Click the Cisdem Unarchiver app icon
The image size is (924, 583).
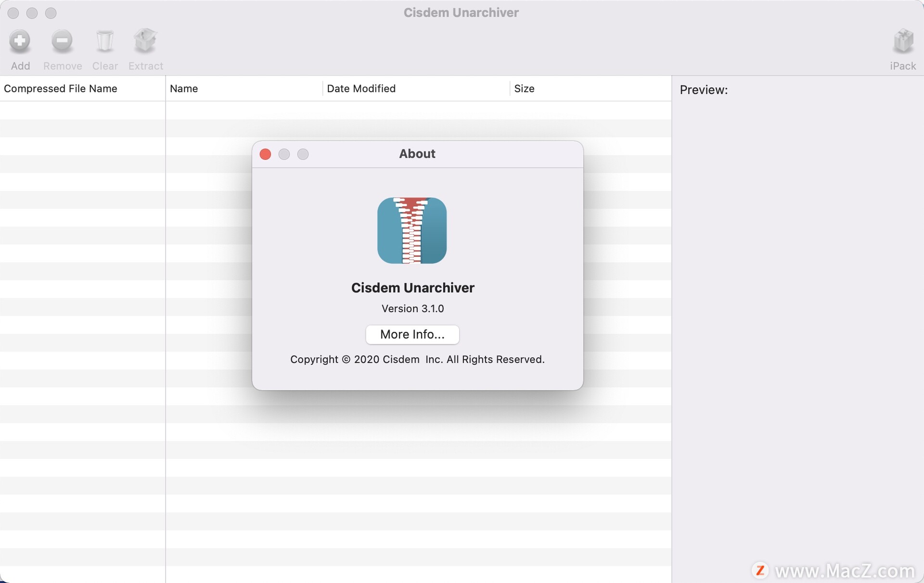(x=412, y=230)
